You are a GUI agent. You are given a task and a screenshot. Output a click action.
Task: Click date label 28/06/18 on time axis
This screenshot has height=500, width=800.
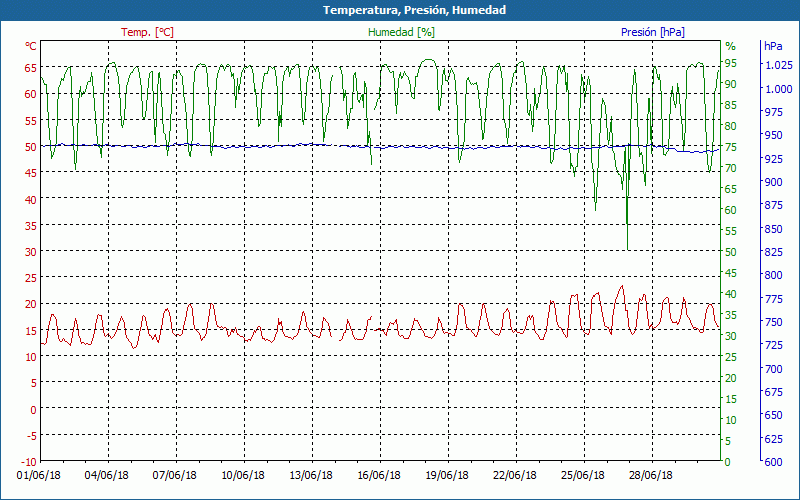[x=651, y=476]
